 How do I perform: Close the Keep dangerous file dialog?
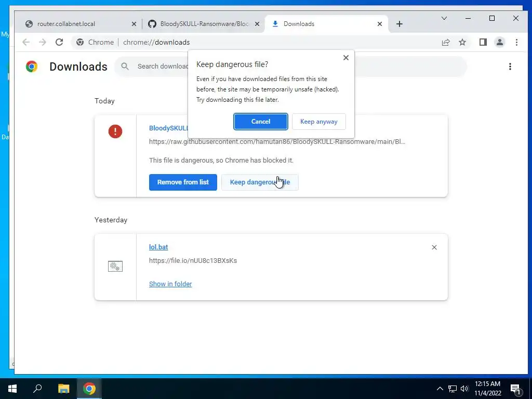point(345,58)
